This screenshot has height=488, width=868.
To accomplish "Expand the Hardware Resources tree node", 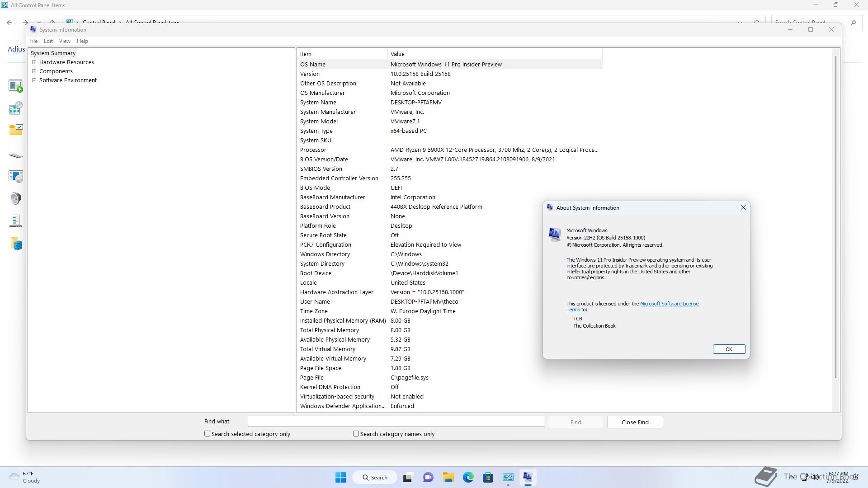I will click(x=34, y=62).
